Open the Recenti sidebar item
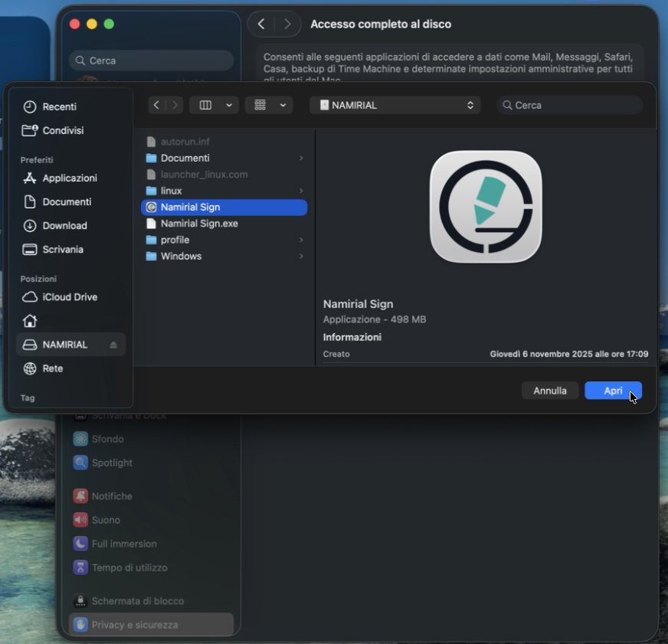 pos(59,107)
